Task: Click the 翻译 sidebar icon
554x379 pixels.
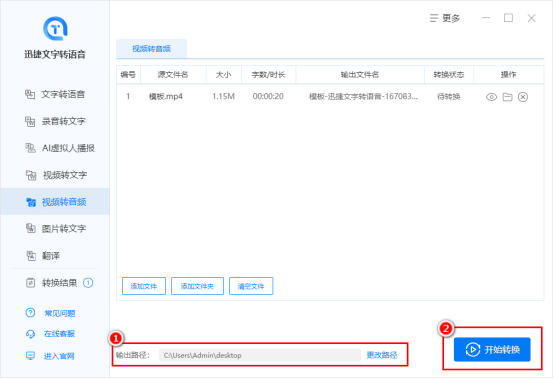Action: pyautogui.click(x=31, y=255)
